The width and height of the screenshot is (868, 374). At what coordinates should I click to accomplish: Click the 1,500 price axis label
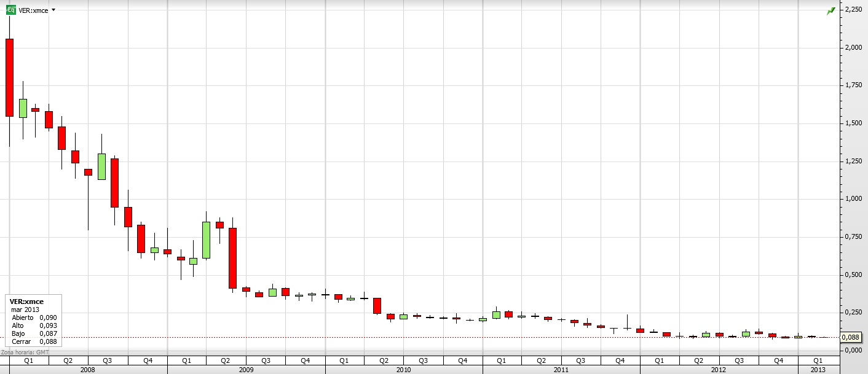854,123
